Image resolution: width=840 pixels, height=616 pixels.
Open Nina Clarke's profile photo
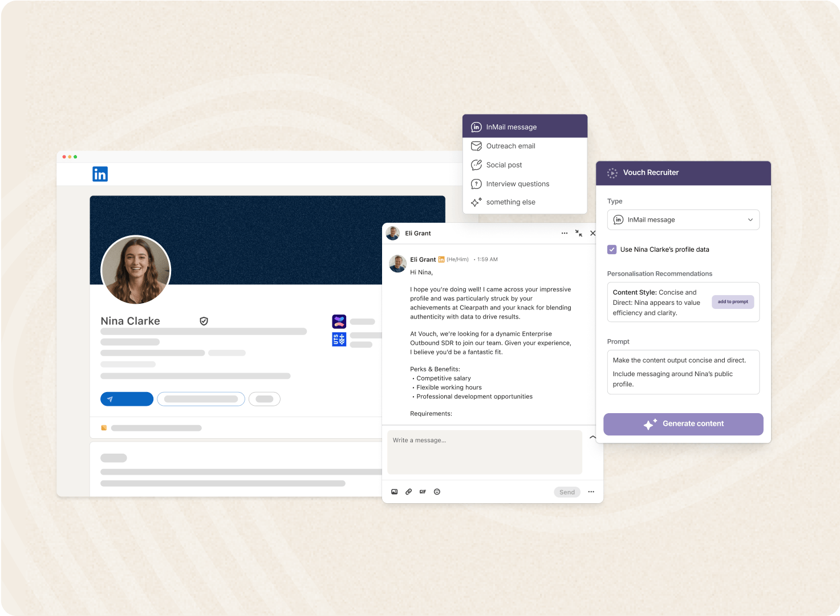click(x=136, y=270)
